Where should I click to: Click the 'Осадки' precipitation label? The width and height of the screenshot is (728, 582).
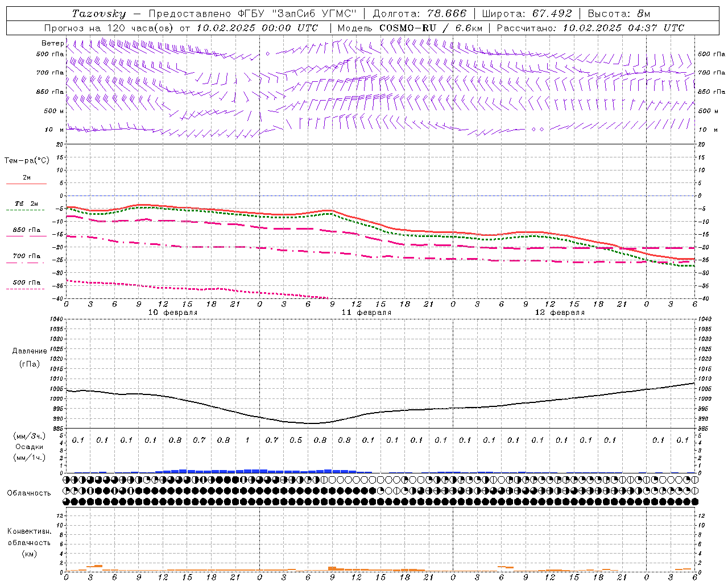[x=30, y=447]
